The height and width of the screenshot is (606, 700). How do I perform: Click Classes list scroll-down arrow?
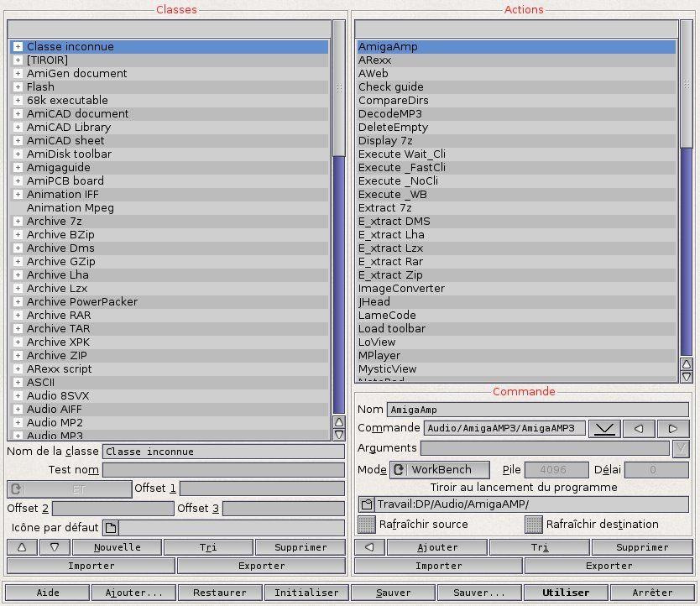(339, 435)
